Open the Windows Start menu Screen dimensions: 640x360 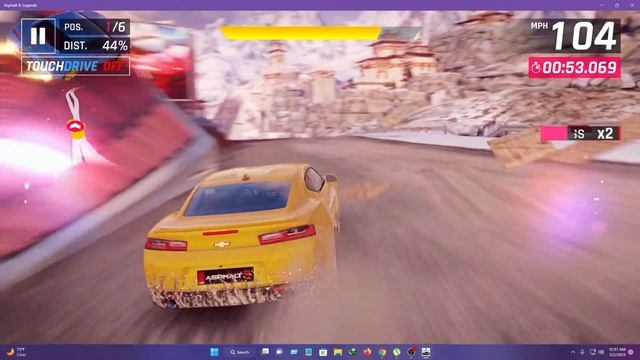pos(214,352)
